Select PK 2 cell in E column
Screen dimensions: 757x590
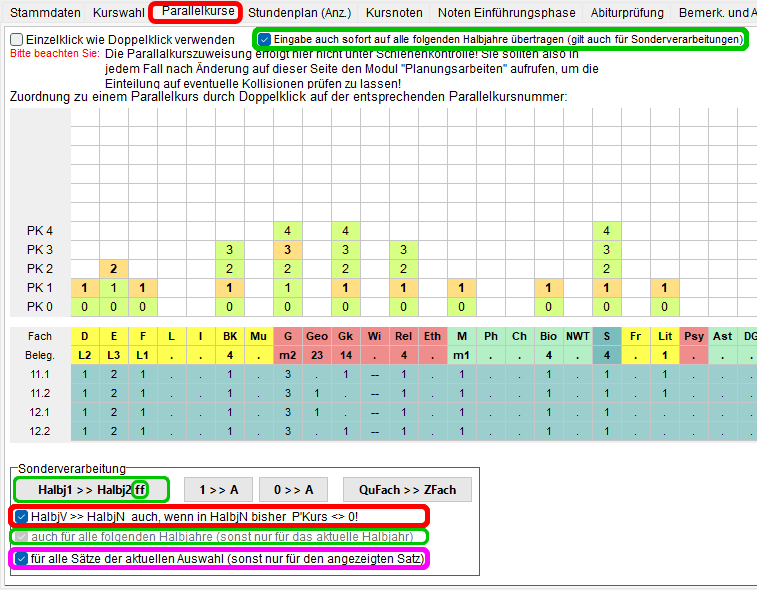click(114, 268)
